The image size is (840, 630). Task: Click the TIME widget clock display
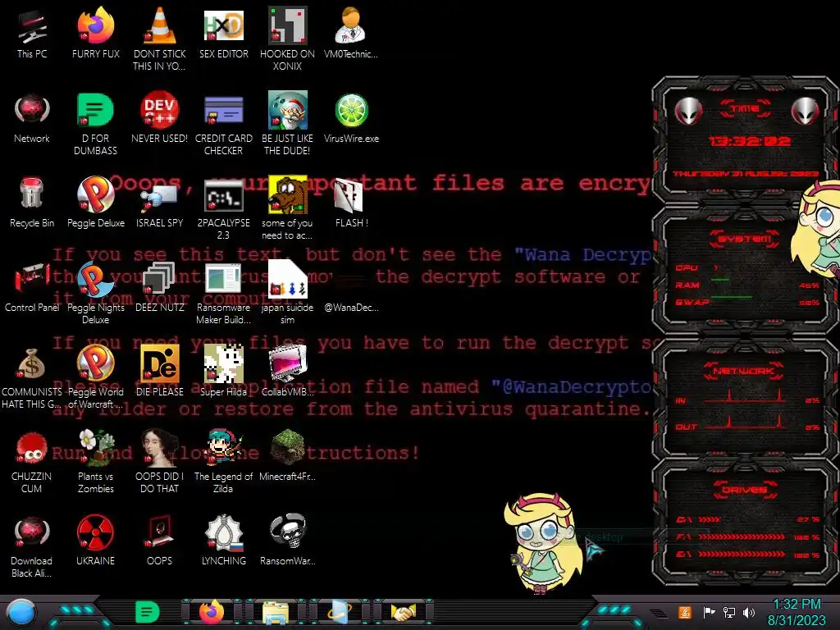pyautogui.click(x=748, y=141)
